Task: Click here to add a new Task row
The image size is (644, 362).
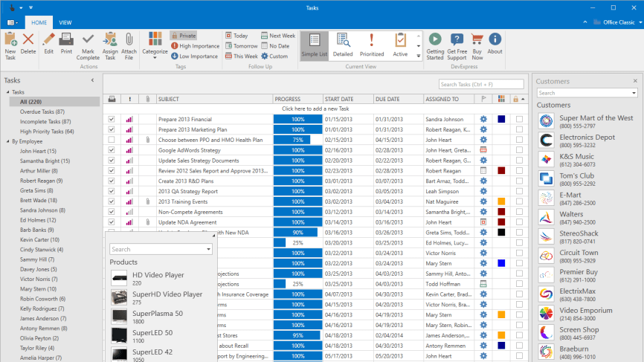Action: coord(315,109)
